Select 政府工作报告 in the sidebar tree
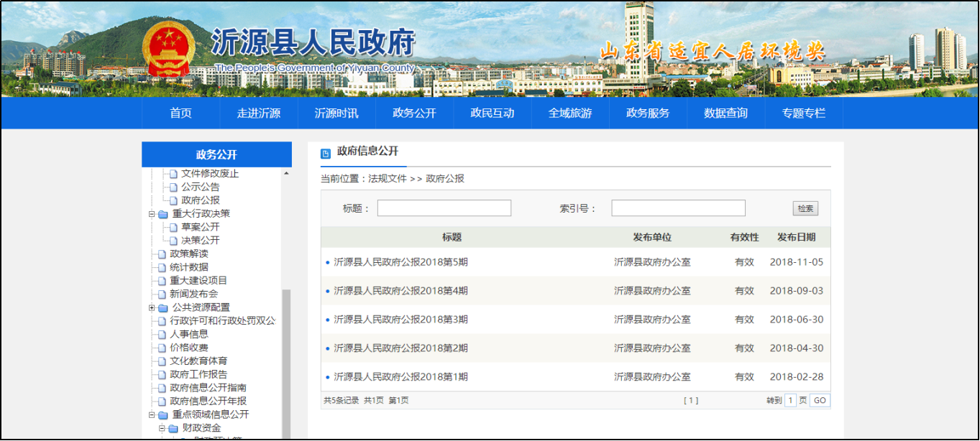 [198, 375]
